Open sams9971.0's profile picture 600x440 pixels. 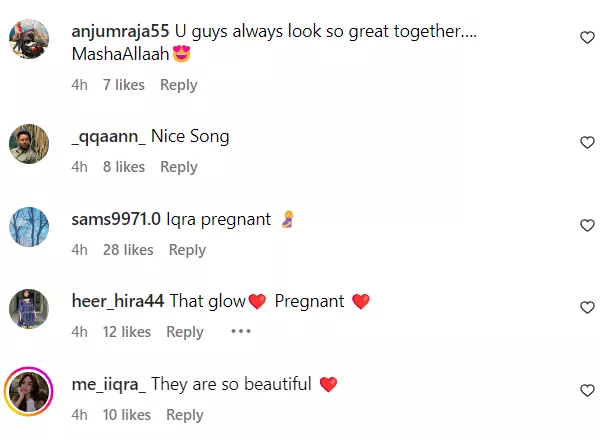tap(29, 226)
